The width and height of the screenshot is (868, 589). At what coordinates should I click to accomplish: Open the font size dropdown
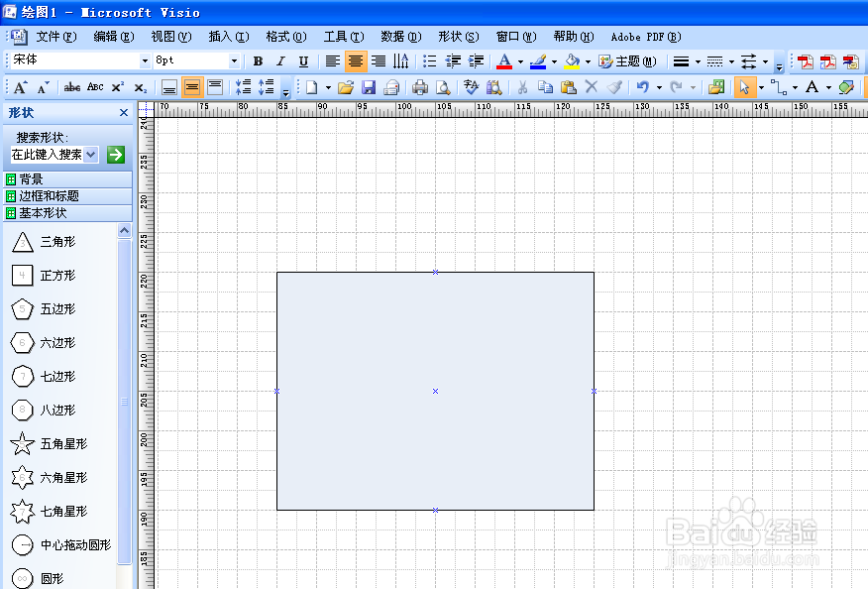[234, 60]
